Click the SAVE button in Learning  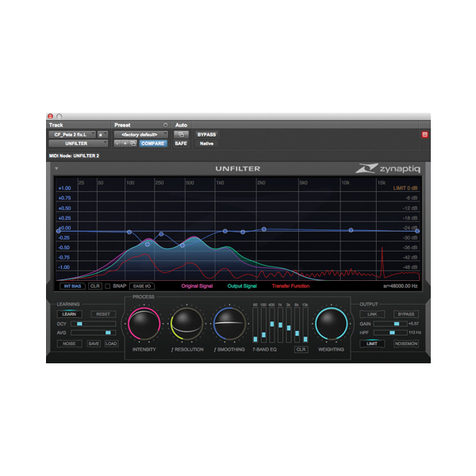pos(94,344)
